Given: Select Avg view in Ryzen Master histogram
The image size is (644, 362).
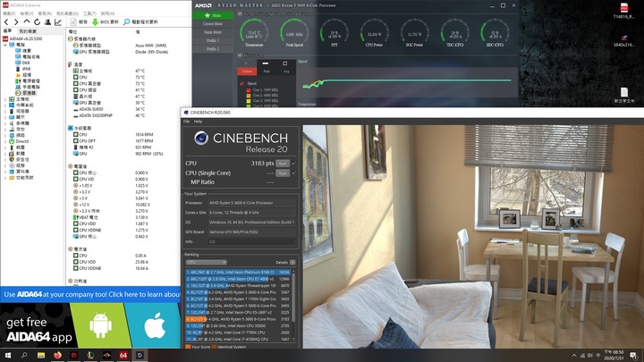Looking at the screenshot, I should [286, 72].
